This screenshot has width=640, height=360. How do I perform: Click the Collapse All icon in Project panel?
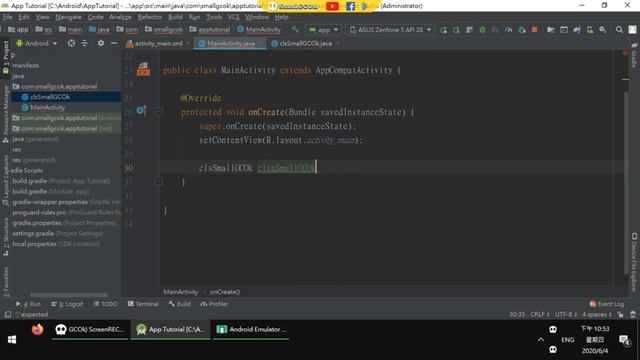click(84, 43)
